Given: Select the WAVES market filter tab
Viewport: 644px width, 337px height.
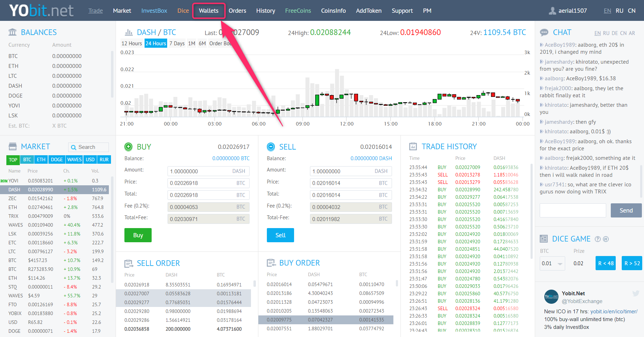Looking at the screenshot, I should (x=74, y=160).
